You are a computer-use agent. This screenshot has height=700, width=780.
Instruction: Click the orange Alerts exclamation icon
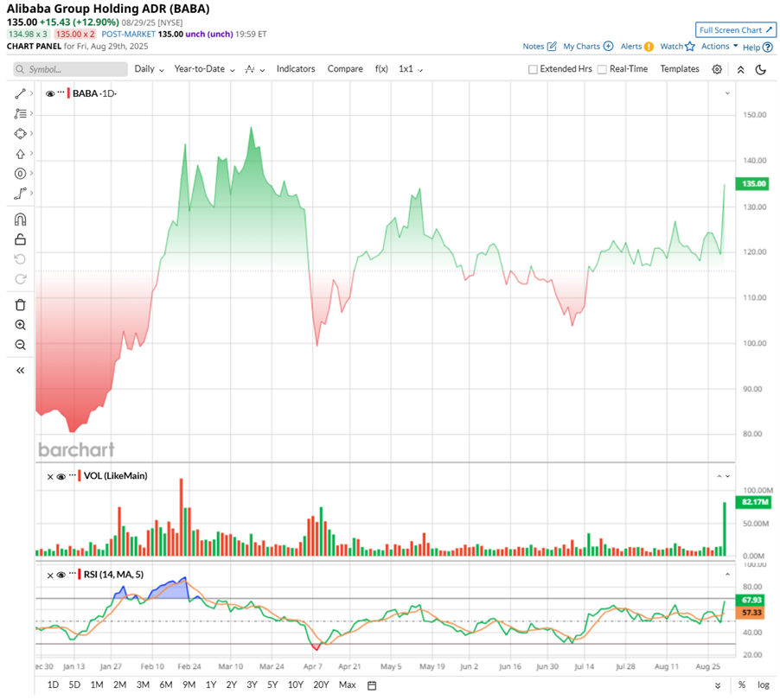(x=649, y=47)
